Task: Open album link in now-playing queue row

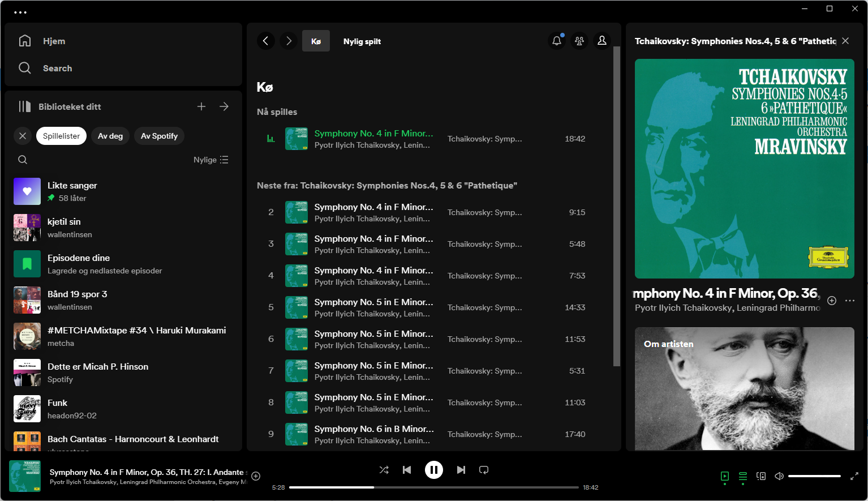Action: pos(484,139)
